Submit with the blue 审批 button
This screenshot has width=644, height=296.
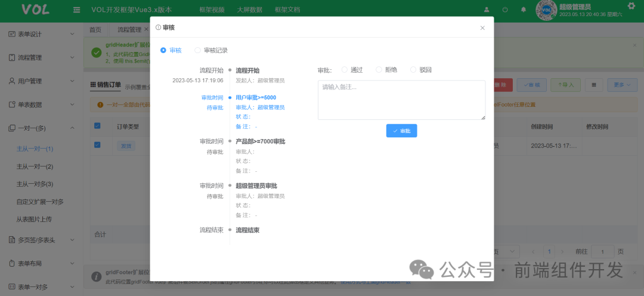[402, 131]
